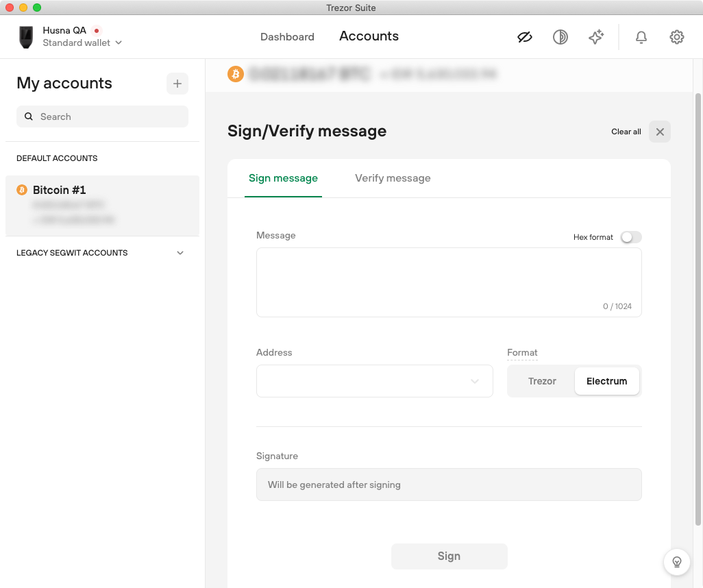This screenshot has height=588, width=703.
Task: Switch to Dashboard
Action: coord(287,37)
